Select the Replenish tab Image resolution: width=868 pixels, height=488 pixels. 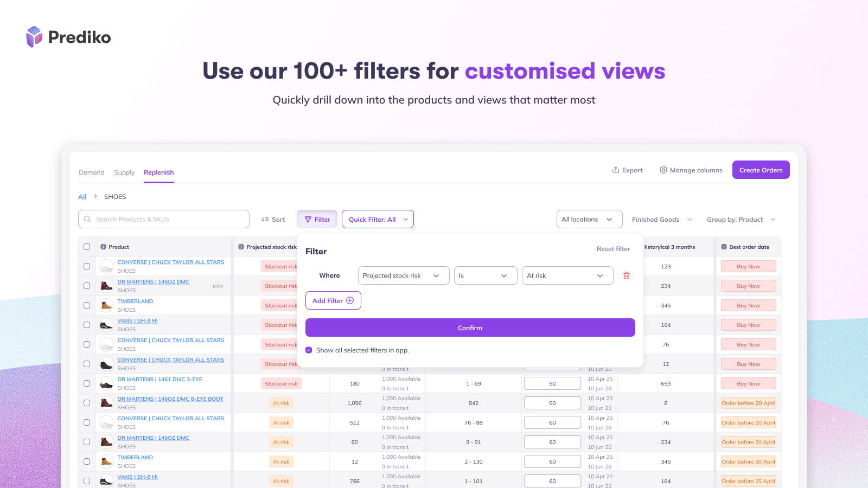pos(159,172)
